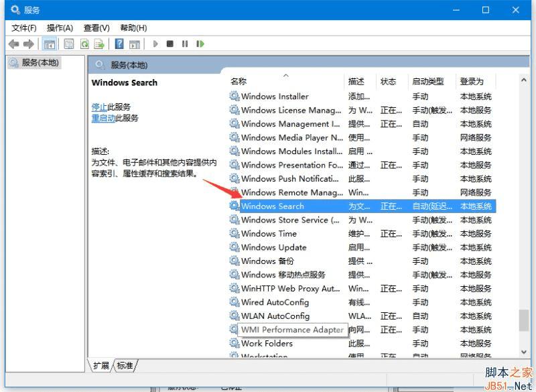Open the 帮助(H) menu

click(x=133, y=28)
